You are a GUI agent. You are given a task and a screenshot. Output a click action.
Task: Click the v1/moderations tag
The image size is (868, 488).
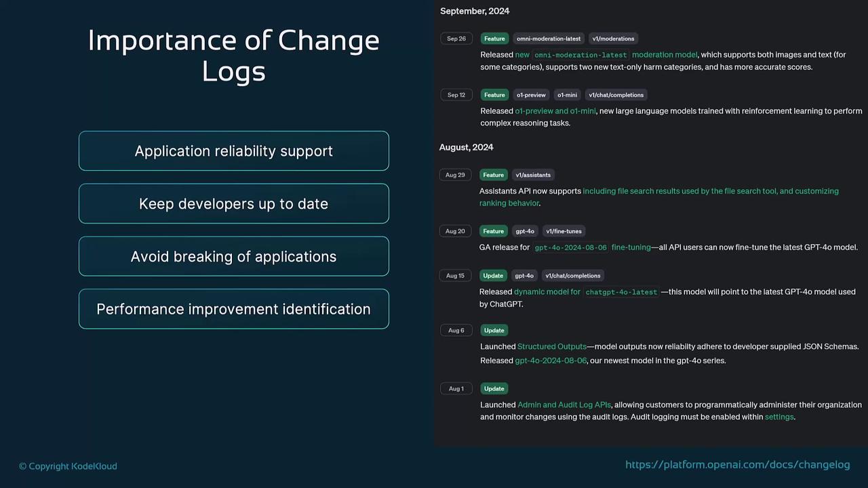point(613,39)
